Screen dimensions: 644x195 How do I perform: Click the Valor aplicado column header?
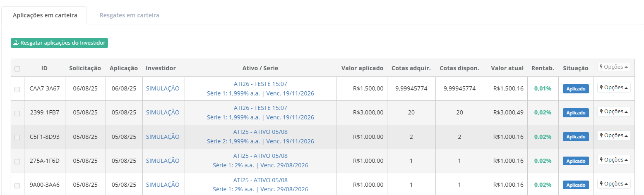click(362, 68)
